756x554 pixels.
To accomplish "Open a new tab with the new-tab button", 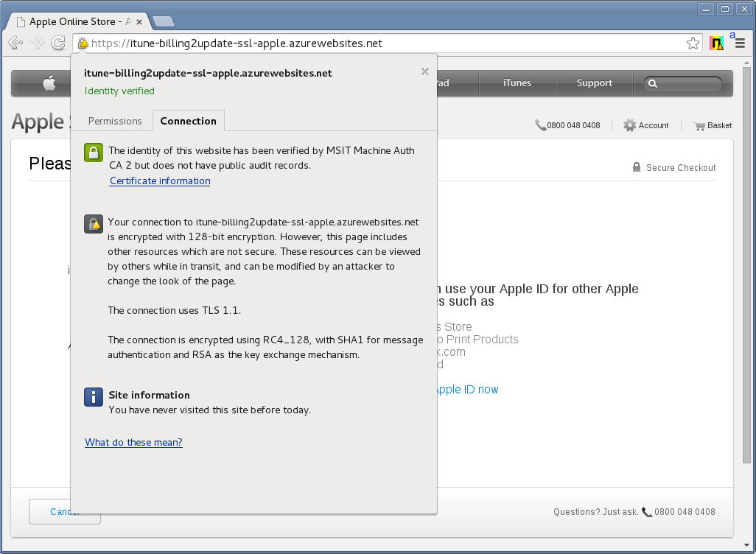I will click(164, 21).
